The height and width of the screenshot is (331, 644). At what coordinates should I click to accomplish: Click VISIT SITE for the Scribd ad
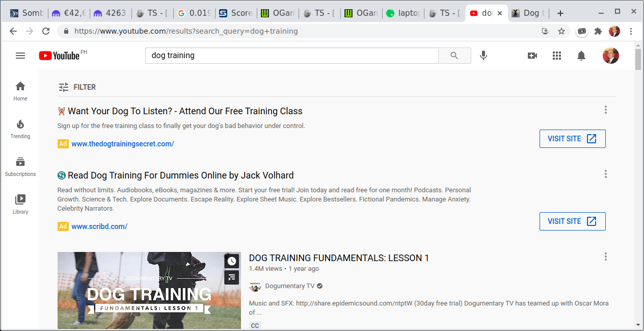(x=573, y=221)
